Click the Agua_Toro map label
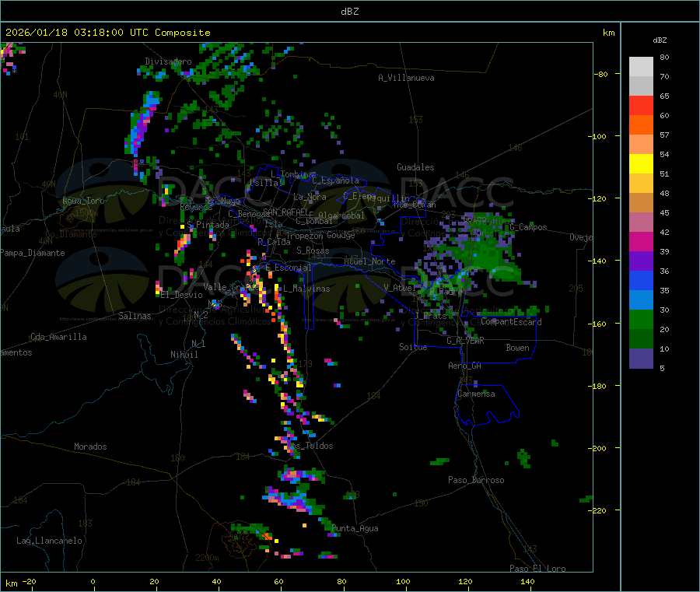Screen dimensions: 700x592 (83, 201)
